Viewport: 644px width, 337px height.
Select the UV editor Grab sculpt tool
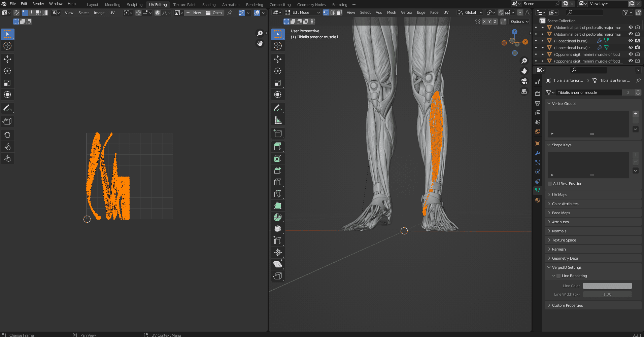pyautogui.click(x=7, y=135)
